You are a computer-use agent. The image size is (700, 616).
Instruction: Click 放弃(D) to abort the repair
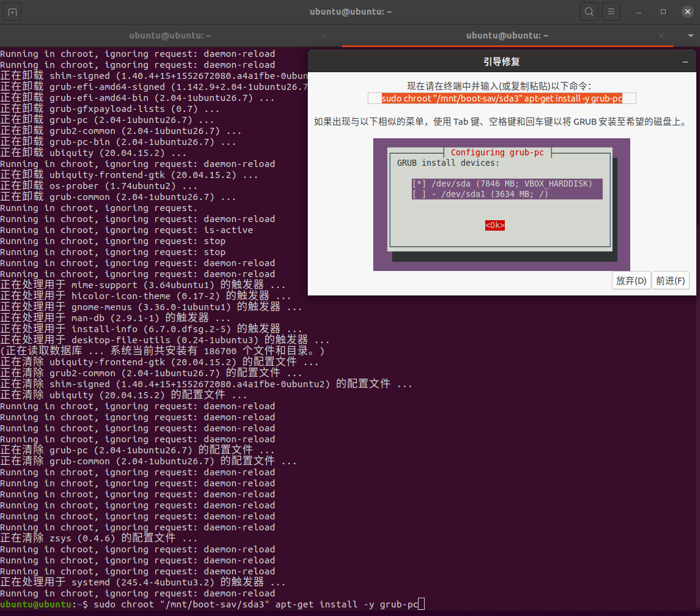pos(631,281)
